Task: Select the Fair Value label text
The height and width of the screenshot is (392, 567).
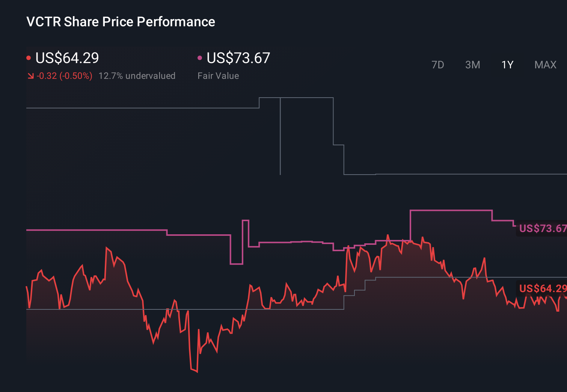Action: coord(218,76)
